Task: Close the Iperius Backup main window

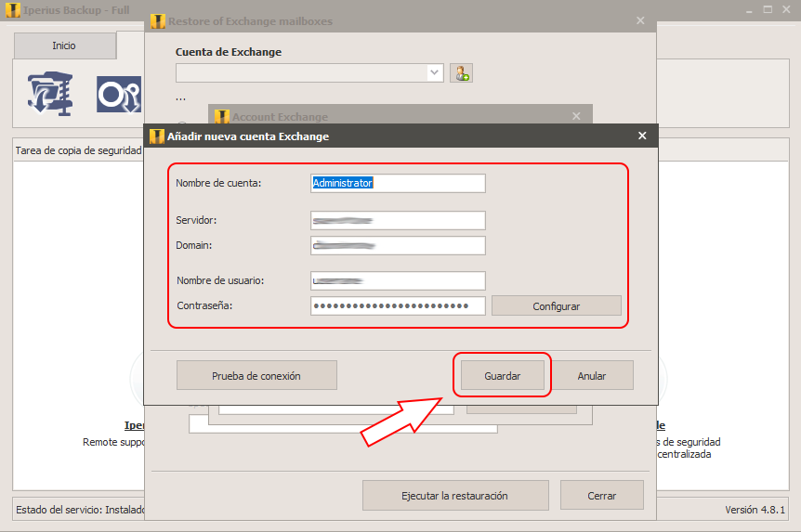Action: pyautogui.click(x=787, y=9)
